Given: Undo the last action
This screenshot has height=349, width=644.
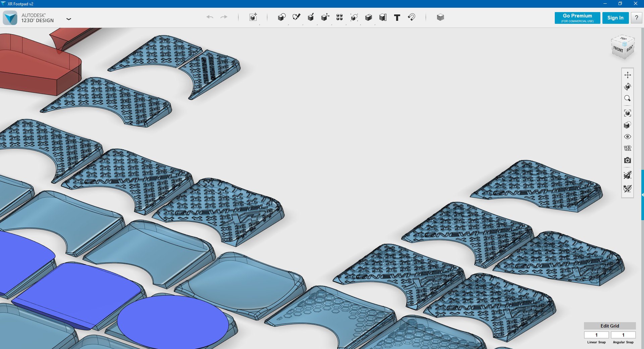Looking at the screenshot, I should (210, 17).
